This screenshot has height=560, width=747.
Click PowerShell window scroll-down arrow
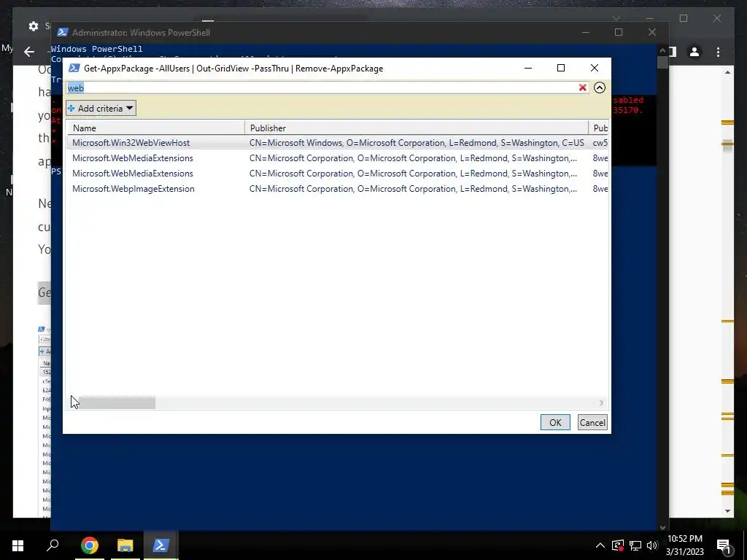662,527
